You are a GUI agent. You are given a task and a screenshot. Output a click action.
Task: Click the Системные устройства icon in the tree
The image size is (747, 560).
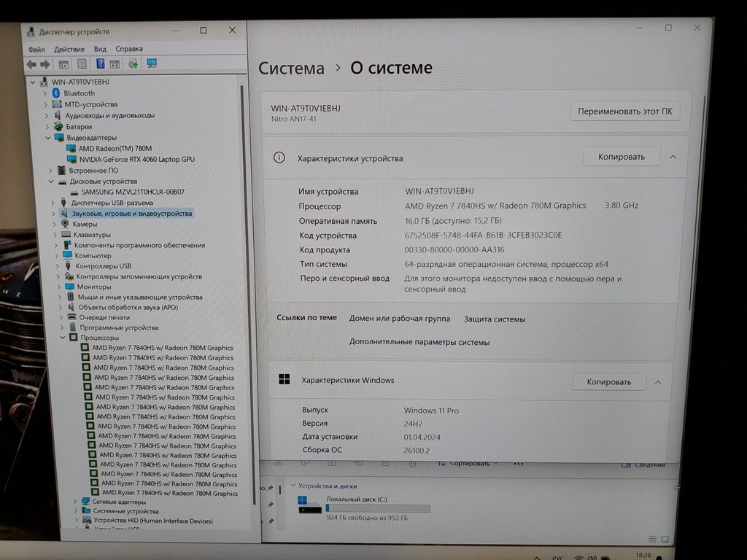click(x=87, y=511)
